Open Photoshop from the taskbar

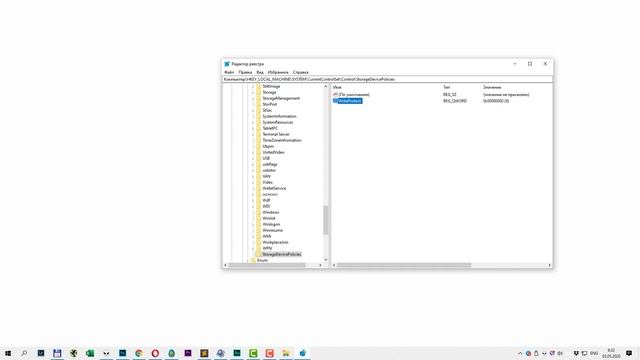tap(122, 353)
